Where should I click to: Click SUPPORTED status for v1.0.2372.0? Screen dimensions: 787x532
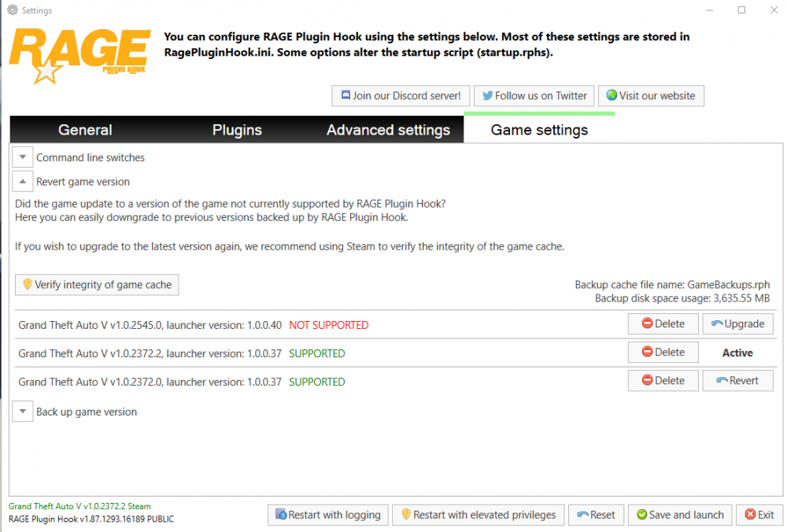tap(317, 382)
